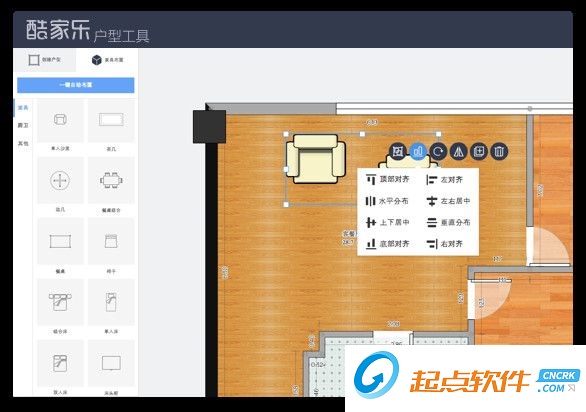Click the rotate icon in the floating toolbar
Image resolution: width=586 pixels, height=412 pixels.
[x=438, y=151]
